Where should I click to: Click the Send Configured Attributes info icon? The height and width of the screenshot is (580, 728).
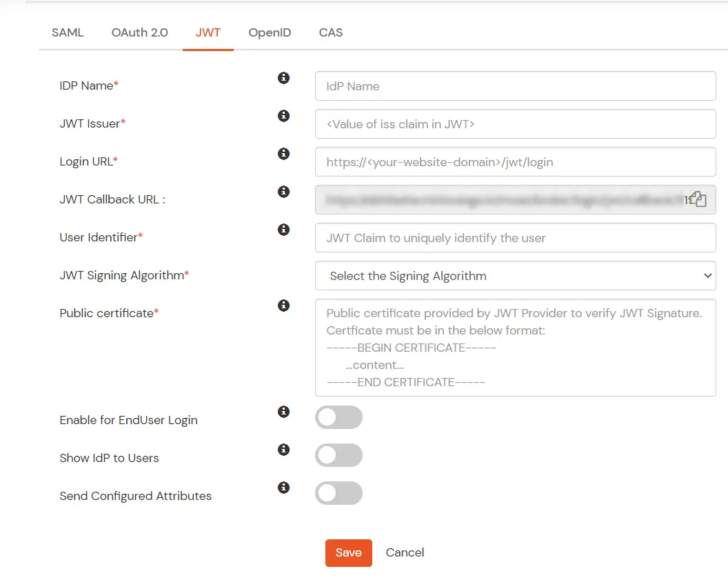tap(283, 488)
